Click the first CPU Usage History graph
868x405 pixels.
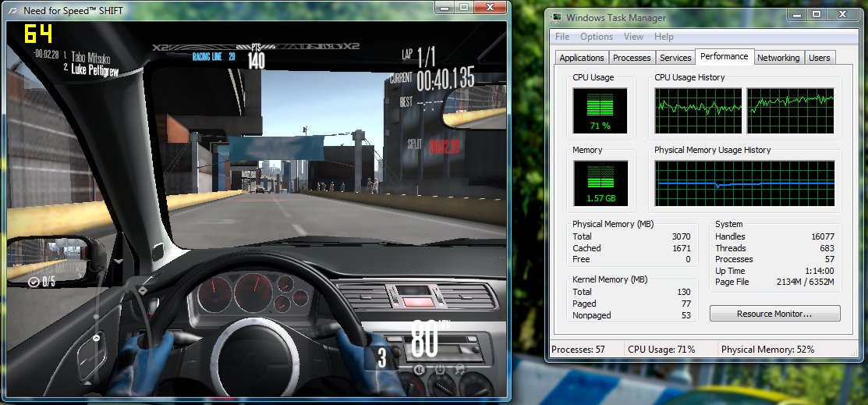(x=698, y=111)
